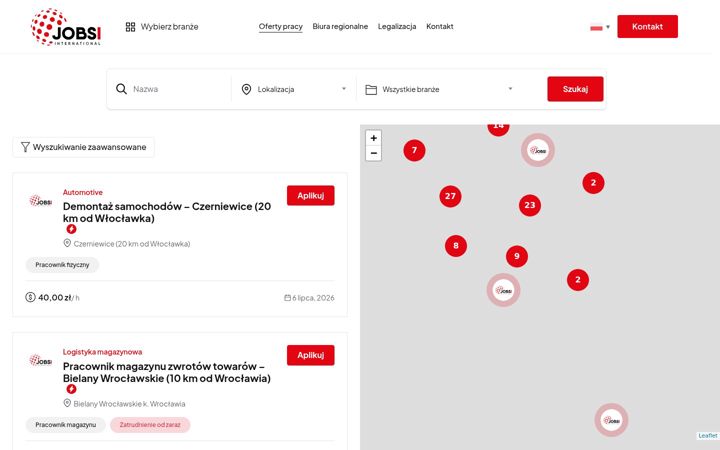This screenshot has height=450, width=720.
Task: Open the Automotive category link
Action: coord(83,192)
